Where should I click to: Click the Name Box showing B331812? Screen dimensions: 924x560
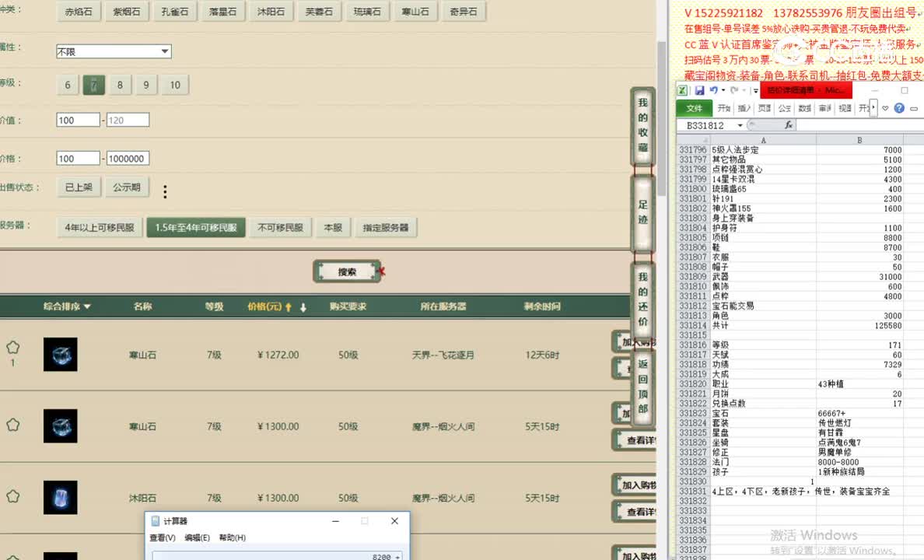[706, 125]
